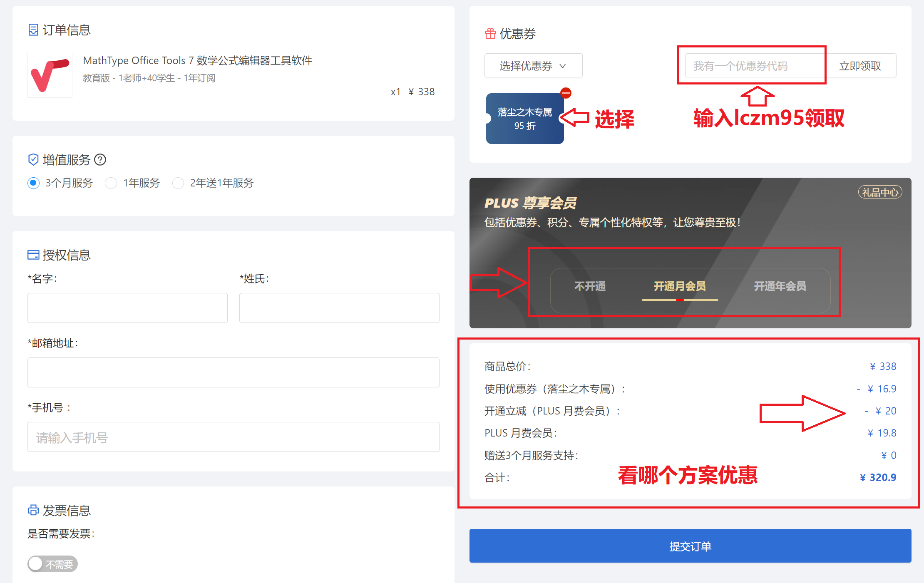Switch to the 不开通 membership tab

[x=590, y=286]
